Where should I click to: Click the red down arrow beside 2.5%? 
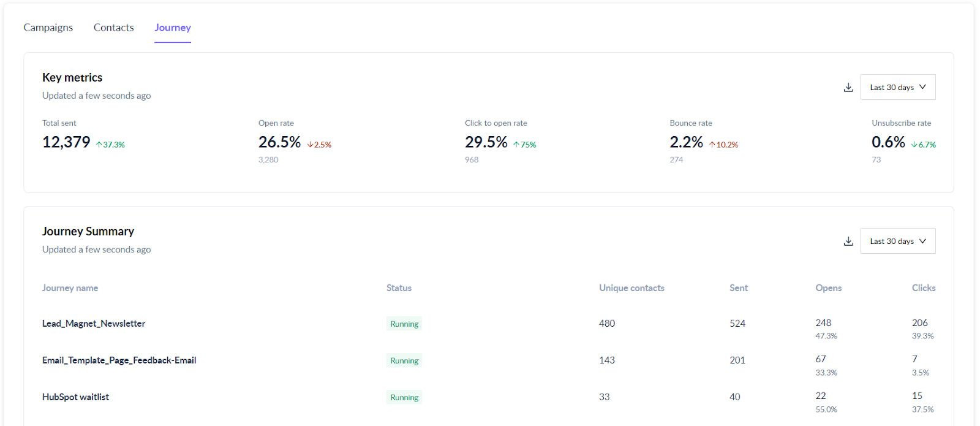pyautogui.click(x=310, y=145)
